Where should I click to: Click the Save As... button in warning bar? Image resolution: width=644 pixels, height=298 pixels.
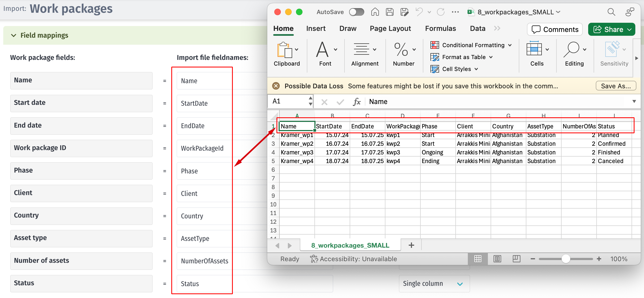pyautogui.click(x=616, y=86)
